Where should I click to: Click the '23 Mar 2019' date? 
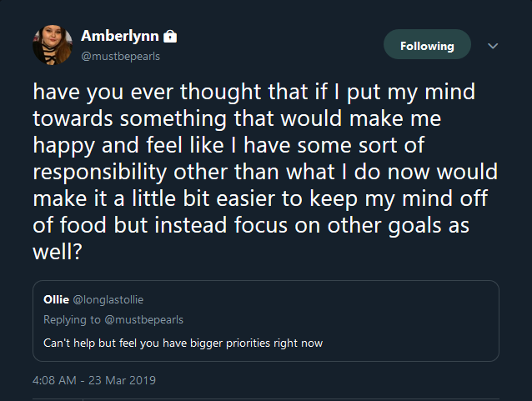[122, 380]
